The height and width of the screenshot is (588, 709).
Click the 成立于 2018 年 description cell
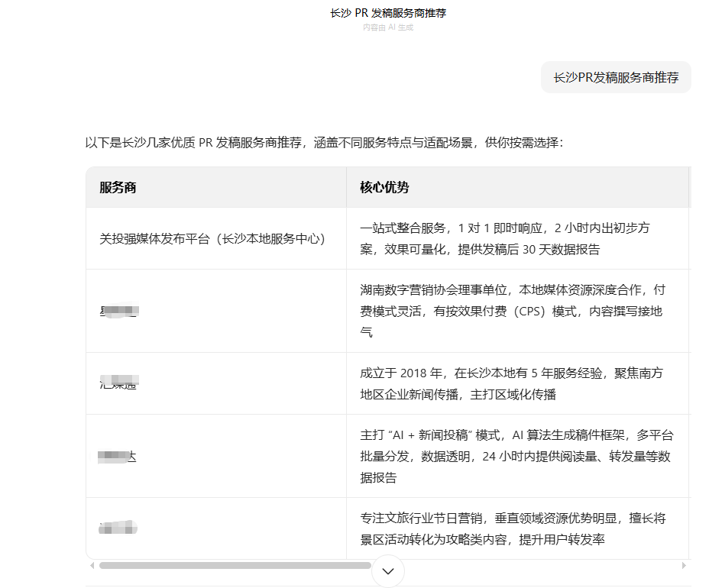pyautogui.click(x=511, y=383)
